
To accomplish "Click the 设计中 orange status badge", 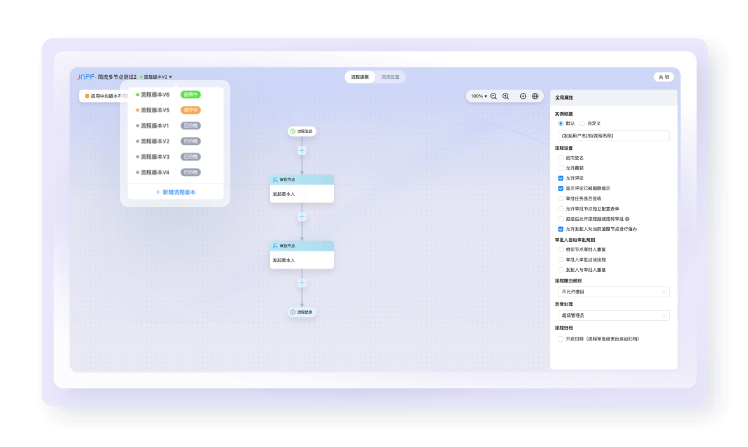I will (x=190, y=110).
